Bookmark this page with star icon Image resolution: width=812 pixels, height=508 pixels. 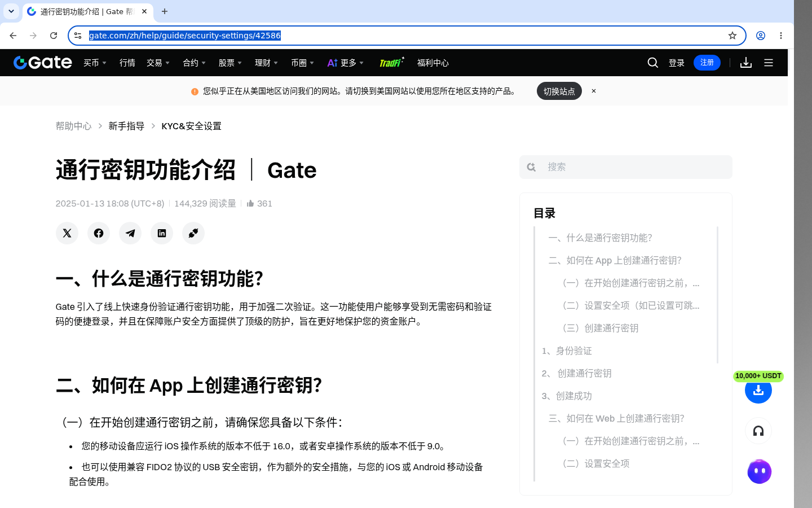732,36
